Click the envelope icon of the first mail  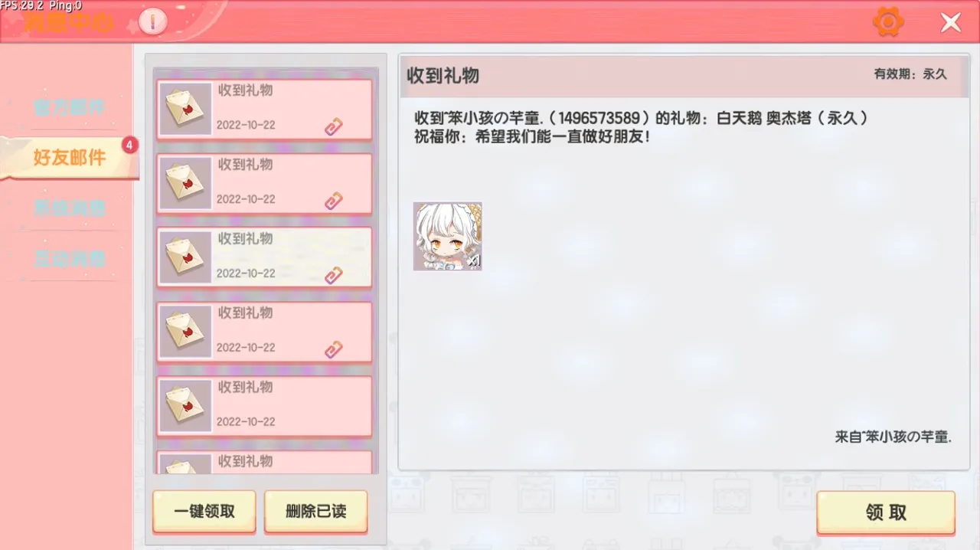[x=186, y=110]
